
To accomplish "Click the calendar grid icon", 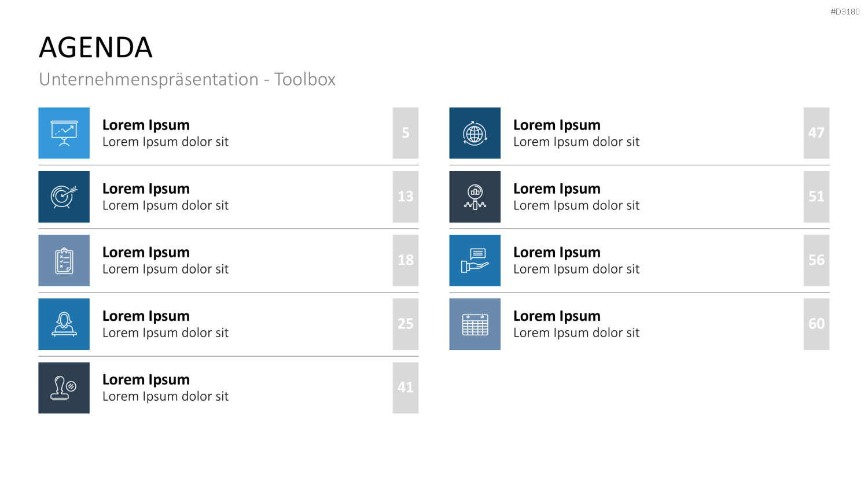I will [475, 324].
